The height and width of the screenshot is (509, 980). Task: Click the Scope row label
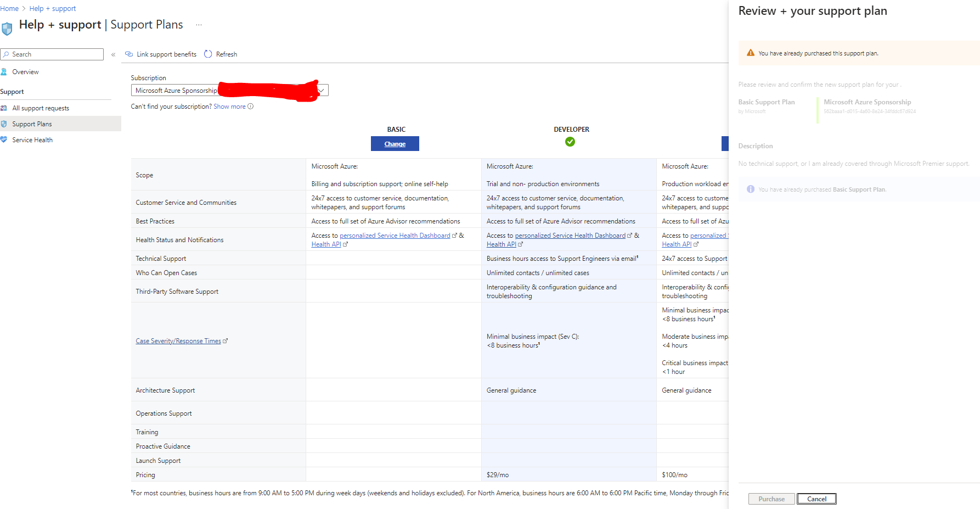144,175
